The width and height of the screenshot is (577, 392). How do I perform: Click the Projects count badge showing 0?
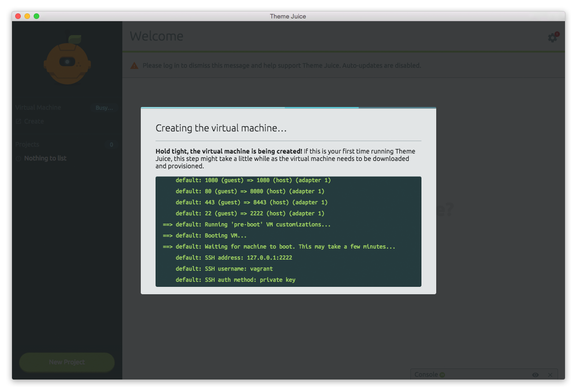pos(111,145)
